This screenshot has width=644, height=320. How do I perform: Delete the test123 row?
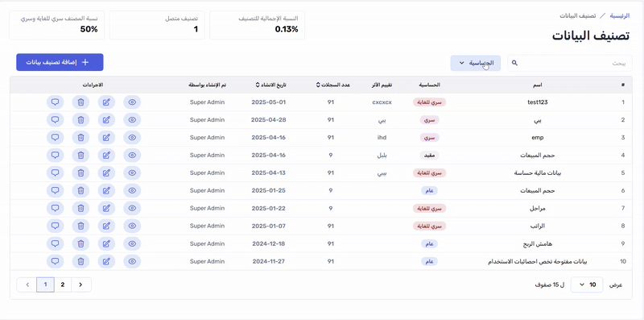coord(80,102)
